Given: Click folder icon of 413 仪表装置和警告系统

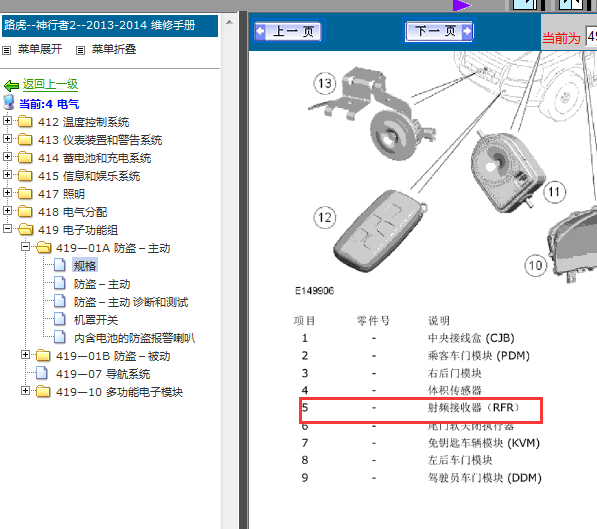Looking at the screenshot, I should [x=25, y=139].
